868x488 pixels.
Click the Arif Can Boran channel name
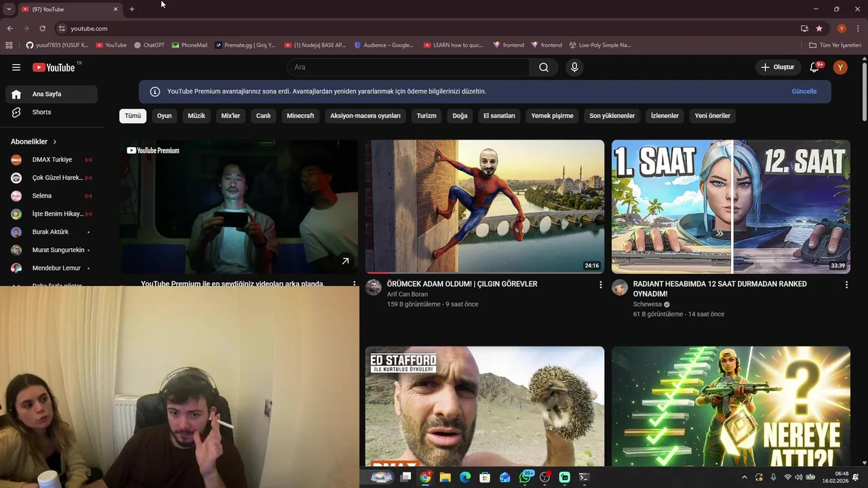coord(407,294)
